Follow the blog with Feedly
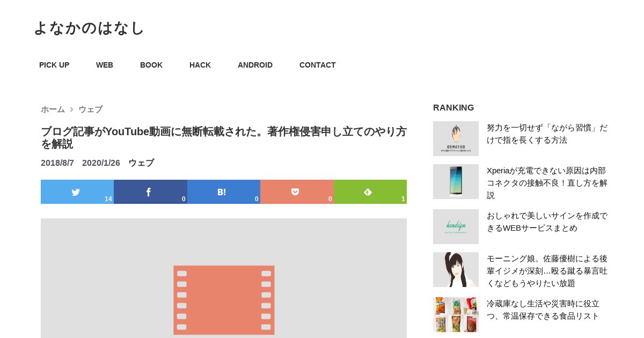Screen dimensions: 644x338 pos(370,192)
